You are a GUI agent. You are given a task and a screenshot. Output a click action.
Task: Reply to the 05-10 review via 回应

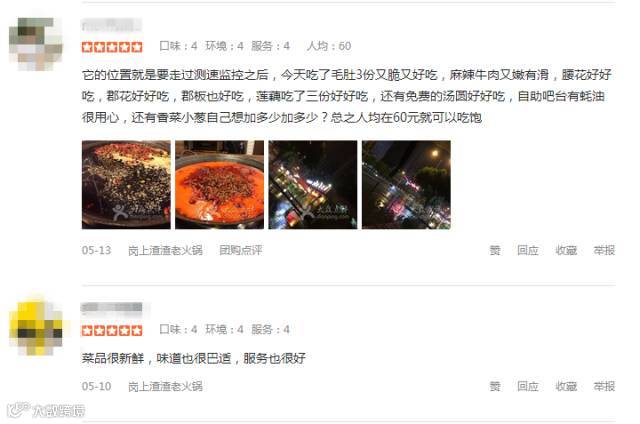point(528,386)
